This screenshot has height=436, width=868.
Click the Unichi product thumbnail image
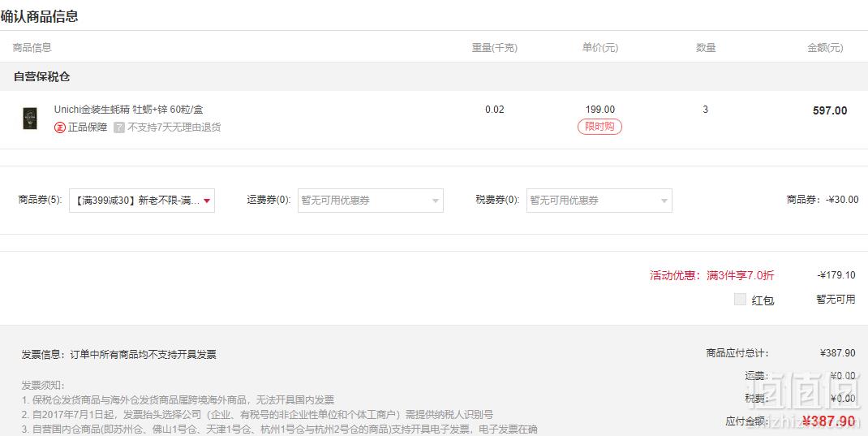click(30, 119)
